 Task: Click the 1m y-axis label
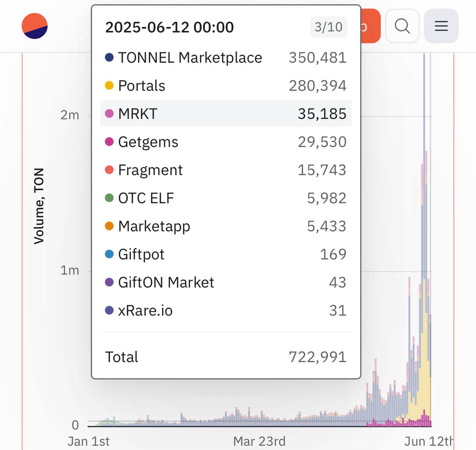(x=70, y=270)
